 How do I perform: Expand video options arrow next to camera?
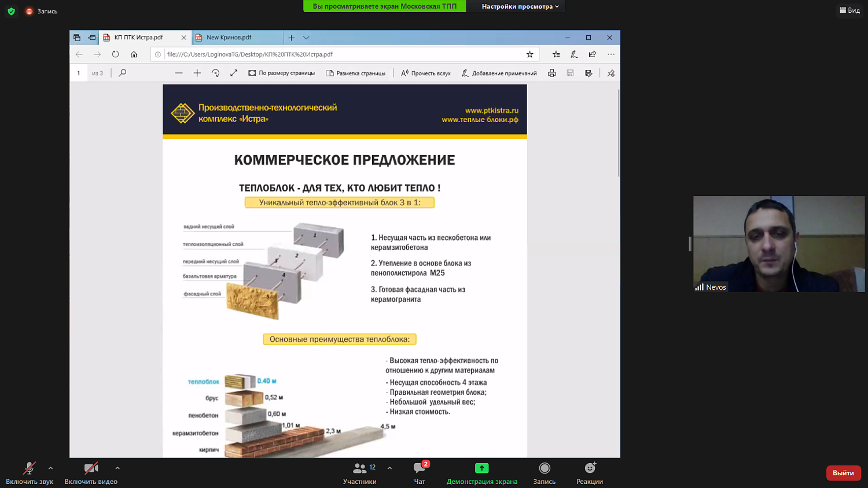(117, 468)
